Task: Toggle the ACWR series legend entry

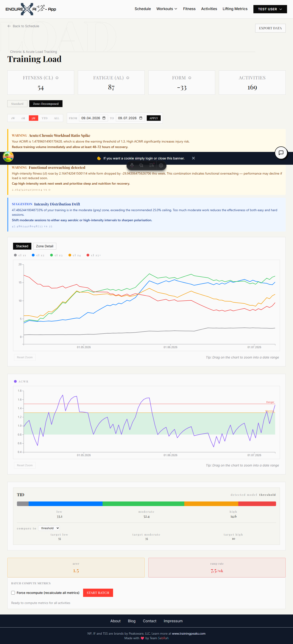Action: tap(21, 381)
